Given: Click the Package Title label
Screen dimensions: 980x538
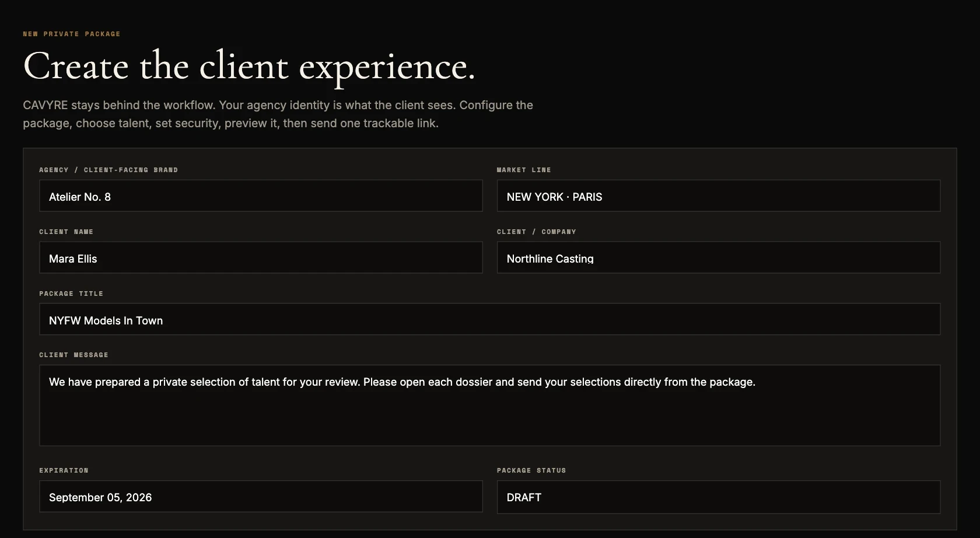Looking at the screenshot, I should tap(71, 294).
